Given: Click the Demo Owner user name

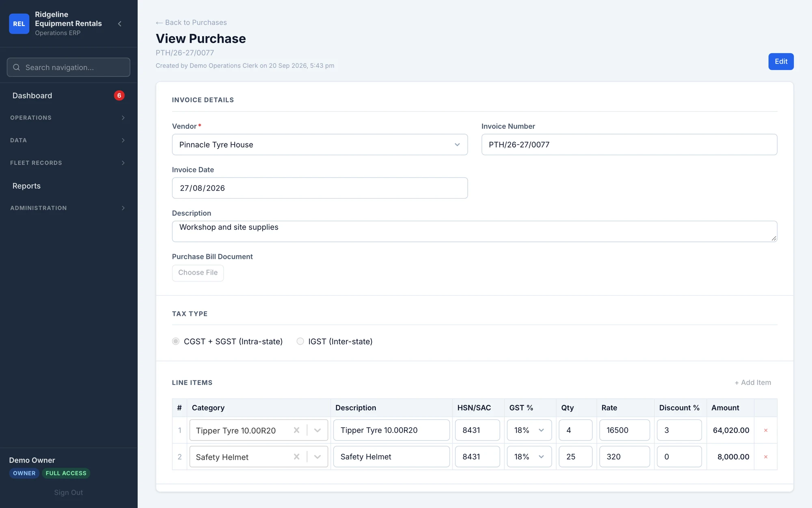Looking at the screenshot, I should (x=32, y=460).
